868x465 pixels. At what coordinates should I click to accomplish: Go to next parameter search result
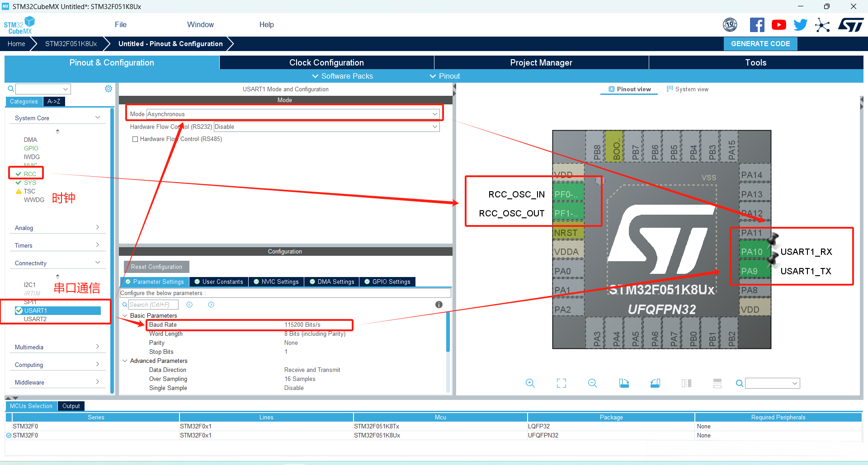(x=211, y=305)
